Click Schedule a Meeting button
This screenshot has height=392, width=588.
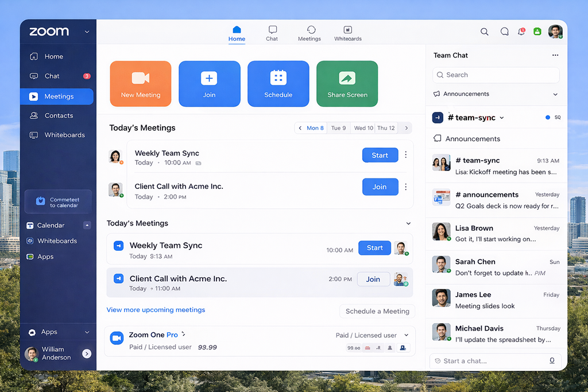377,311
